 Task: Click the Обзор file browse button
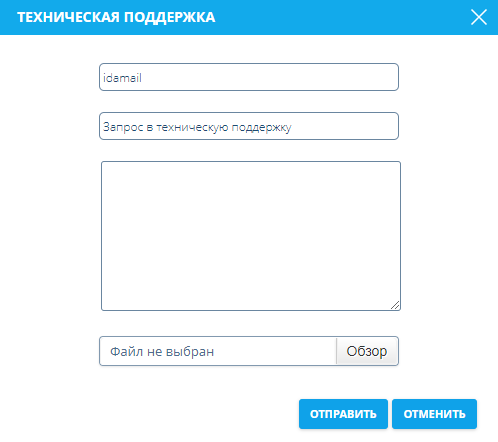pos(367,351)
